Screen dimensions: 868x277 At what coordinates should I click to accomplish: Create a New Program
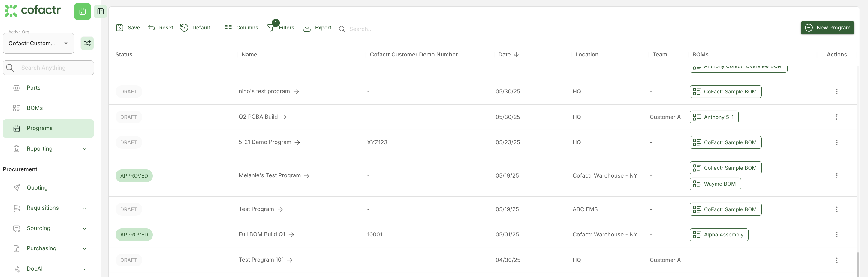[827, 28]
